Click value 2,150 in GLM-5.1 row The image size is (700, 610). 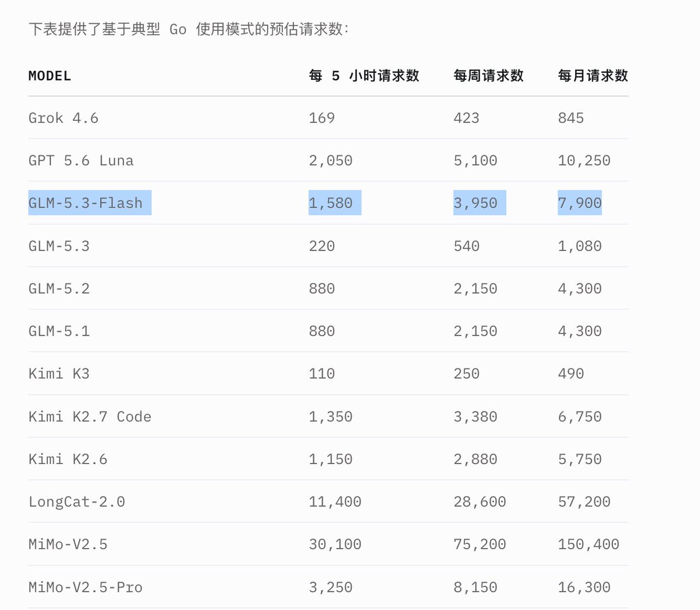pyautogui.click(x=475, y=331)
